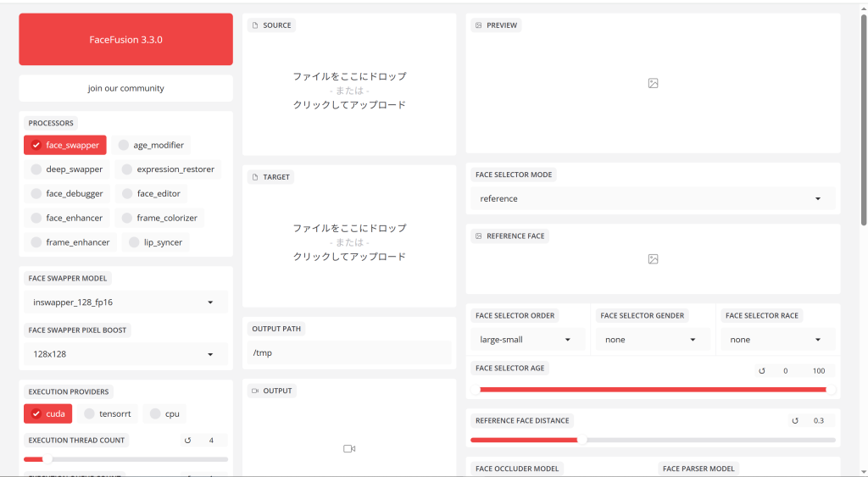Reset Execution Thread Count with the undo icon
This screenshot has width=868, height=477.
pos(187,441)
